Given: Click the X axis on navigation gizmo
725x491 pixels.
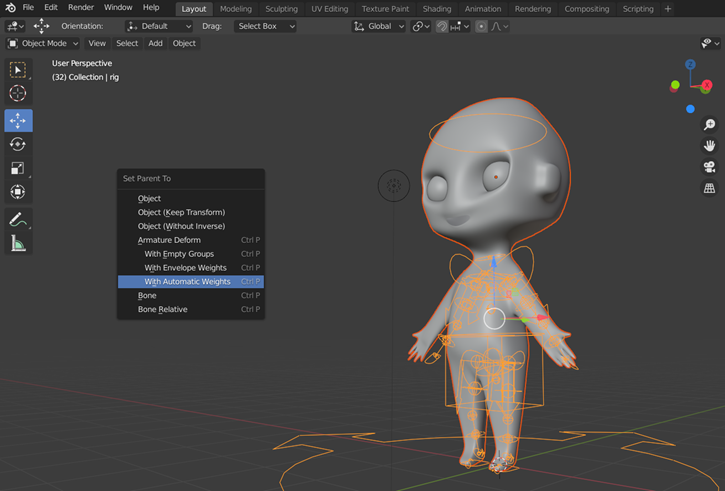Looking at the screenshot, I should click(707, 85).
